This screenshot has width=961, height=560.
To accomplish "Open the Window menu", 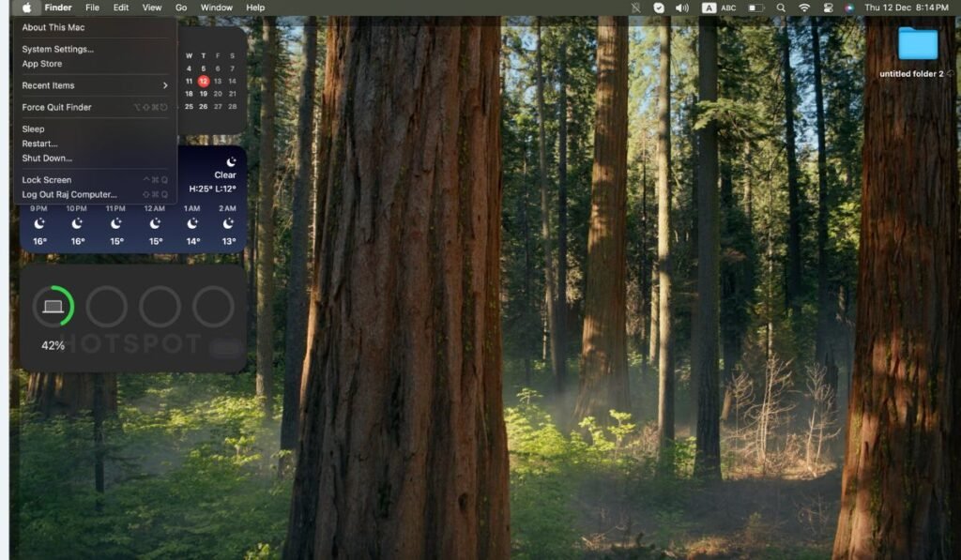I will 217,8.
